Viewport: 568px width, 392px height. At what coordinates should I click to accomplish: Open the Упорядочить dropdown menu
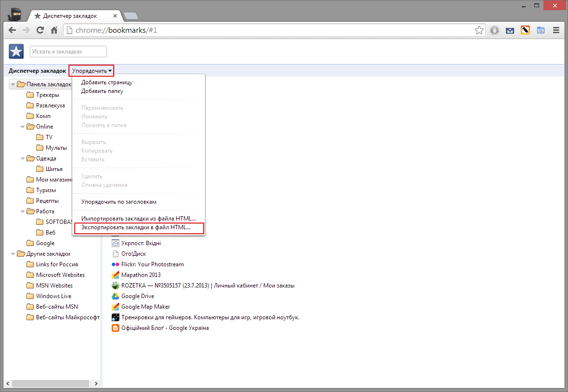click(91, 71)
